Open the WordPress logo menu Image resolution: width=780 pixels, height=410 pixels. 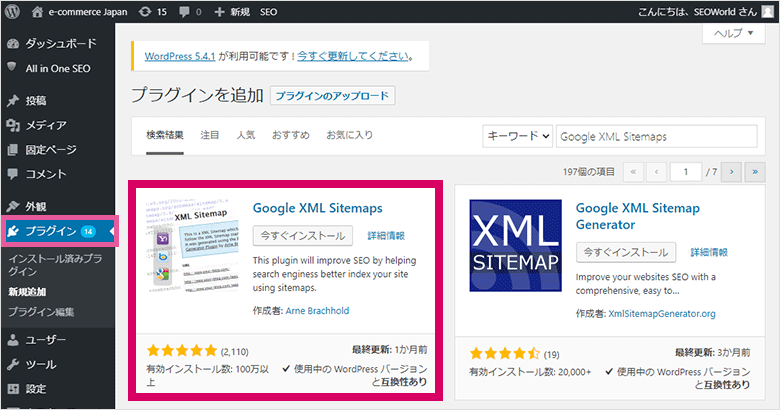[x=12, y=11]
